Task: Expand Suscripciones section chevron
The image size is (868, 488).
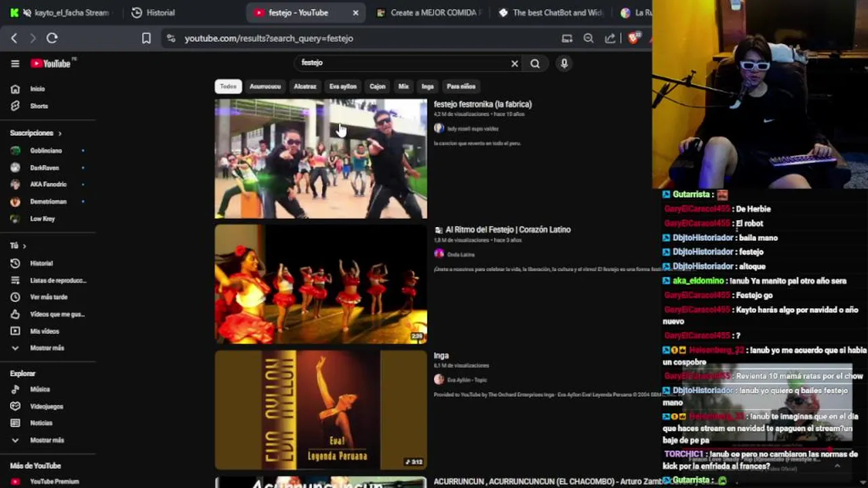Action: [60, 134]
